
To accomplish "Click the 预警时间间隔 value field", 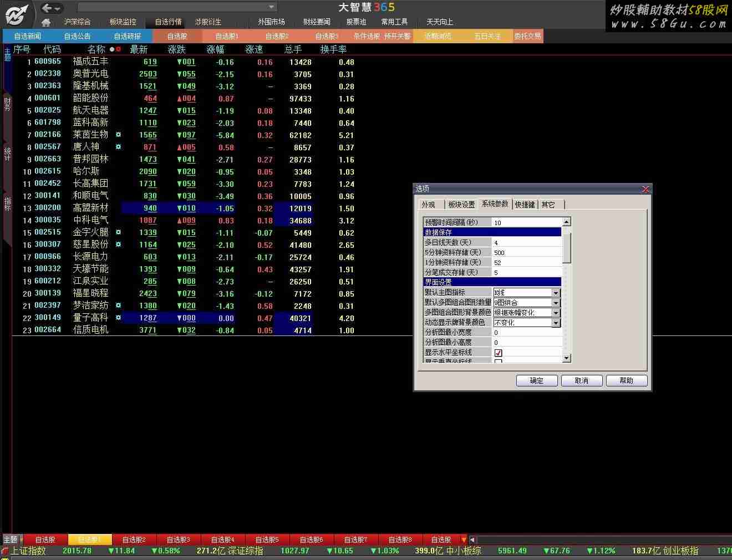I will (x=527, y=222).
